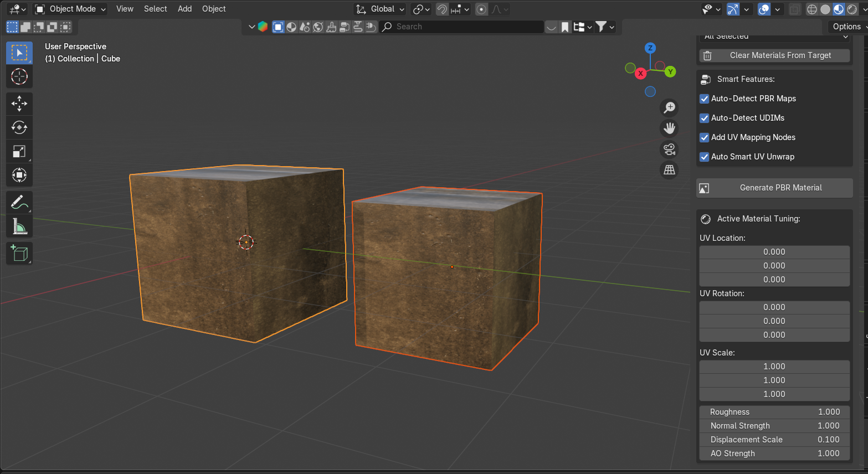Screen dimensions: 868x474
Task: Select the Transform tool
Action: (x=19, y=175)
